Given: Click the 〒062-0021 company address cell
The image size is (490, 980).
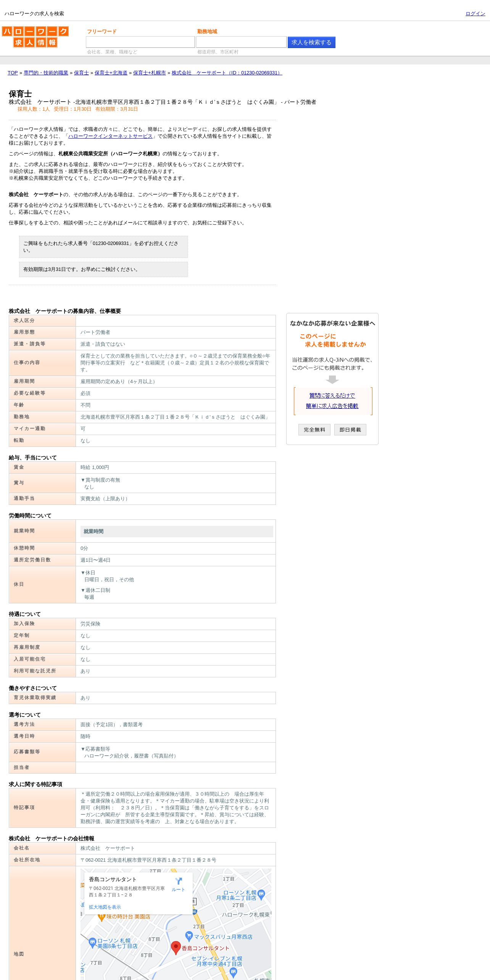Looking at the screenshot, I should coord(176,860).
